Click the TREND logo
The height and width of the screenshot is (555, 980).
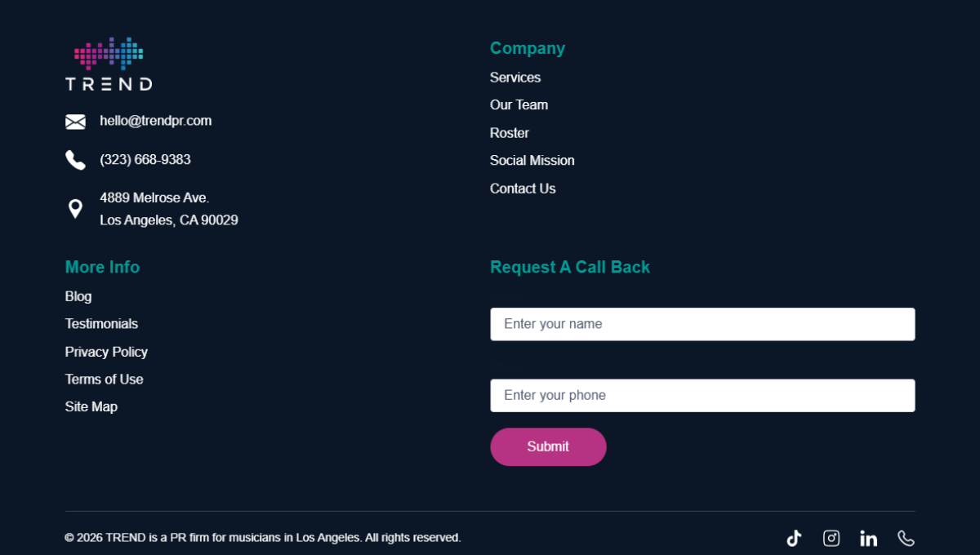(x=109, y=64)
